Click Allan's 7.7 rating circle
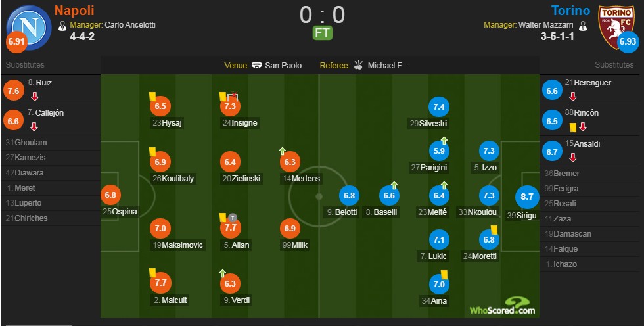 [x=231, y=227]
